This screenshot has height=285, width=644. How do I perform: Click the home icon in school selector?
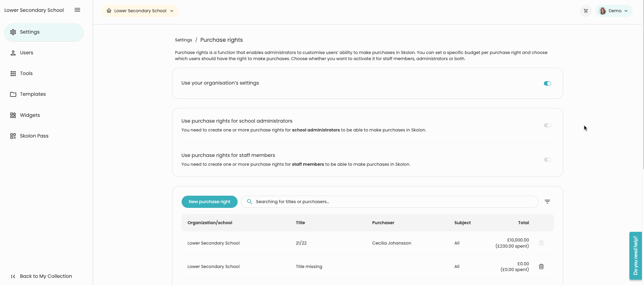109,11
